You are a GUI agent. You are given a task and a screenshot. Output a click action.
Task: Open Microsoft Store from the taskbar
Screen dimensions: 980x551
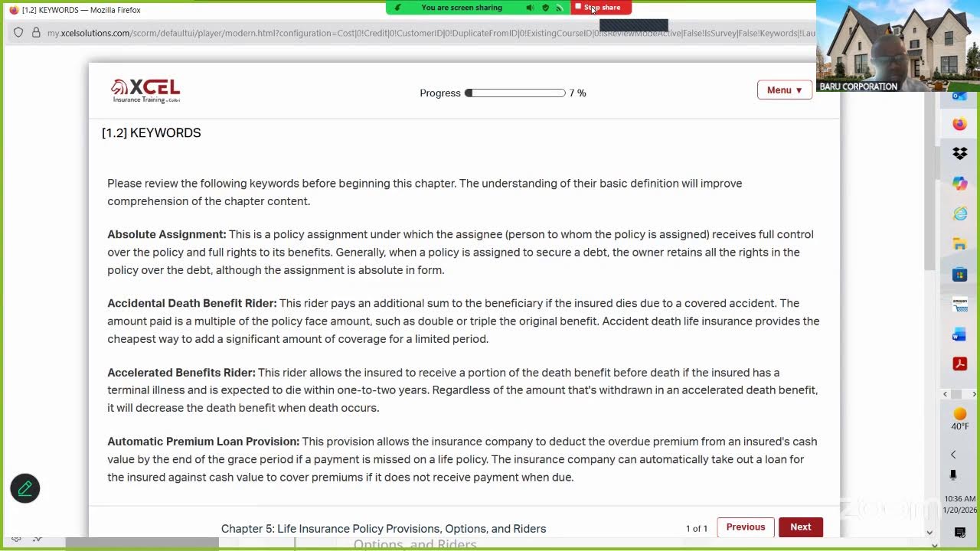[x=960, y=275]
